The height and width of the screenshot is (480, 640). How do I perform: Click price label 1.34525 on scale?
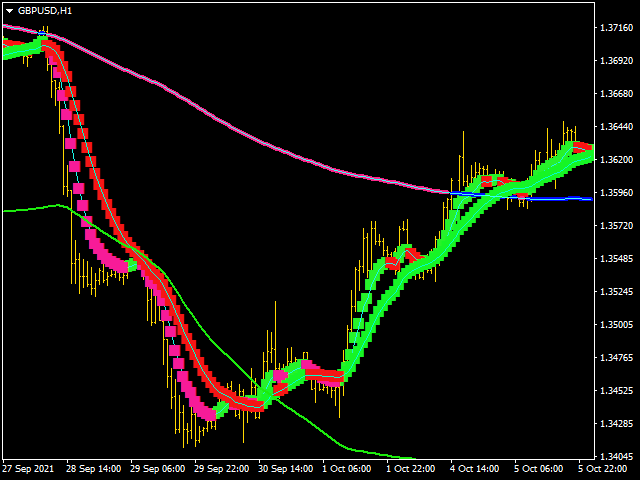[616, 391]
